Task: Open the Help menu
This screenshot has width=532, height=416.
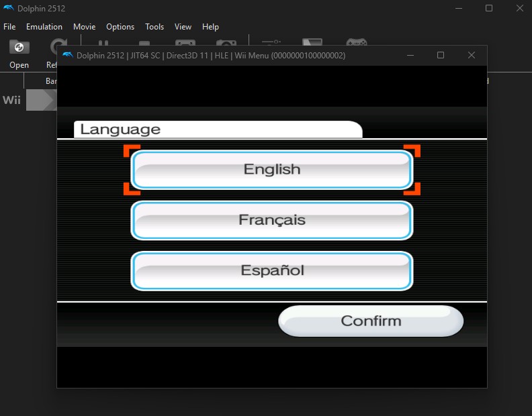Action: pyautogui.click(x=210, y=27)
